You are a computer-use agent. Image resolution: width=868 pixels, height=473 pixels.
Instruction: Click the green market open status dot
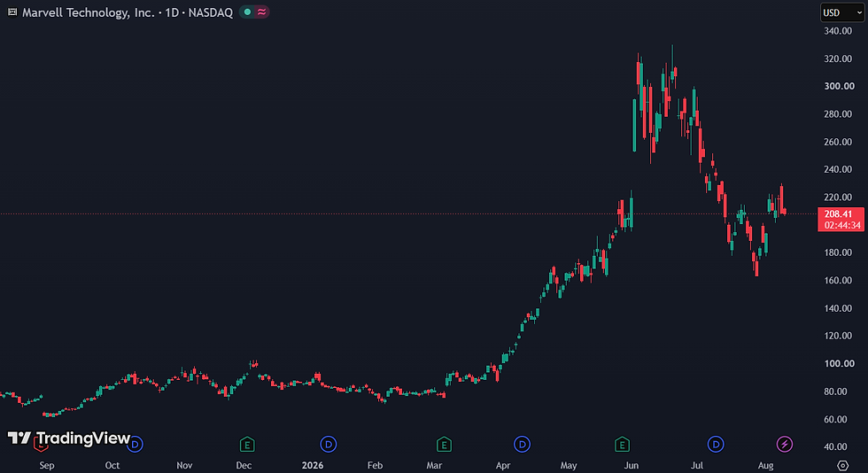(x=247, y=12)
